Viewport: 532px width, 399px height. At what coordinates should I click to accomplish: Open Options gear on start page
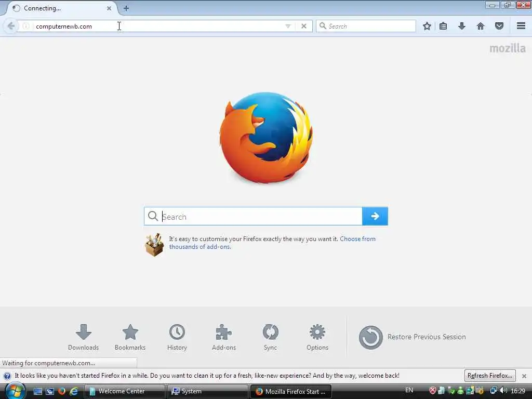[x=317, y=337]
